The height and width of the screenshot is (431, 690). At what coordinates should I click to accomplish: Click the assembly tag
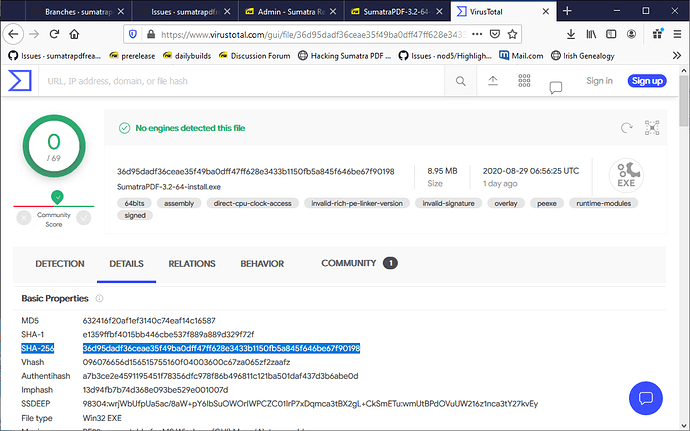tap(179, 203)
